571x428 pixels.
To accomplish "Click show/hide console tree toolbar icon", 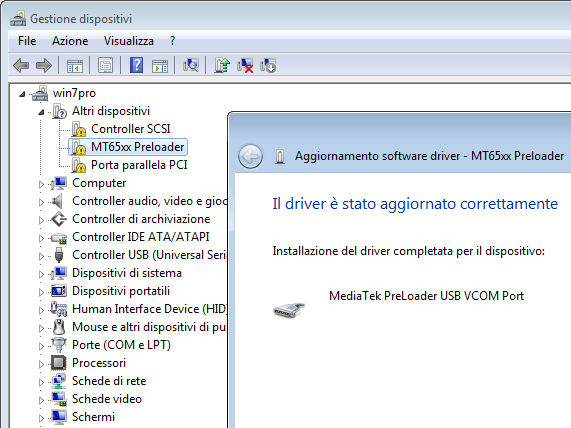I will (x=75, y=66).
